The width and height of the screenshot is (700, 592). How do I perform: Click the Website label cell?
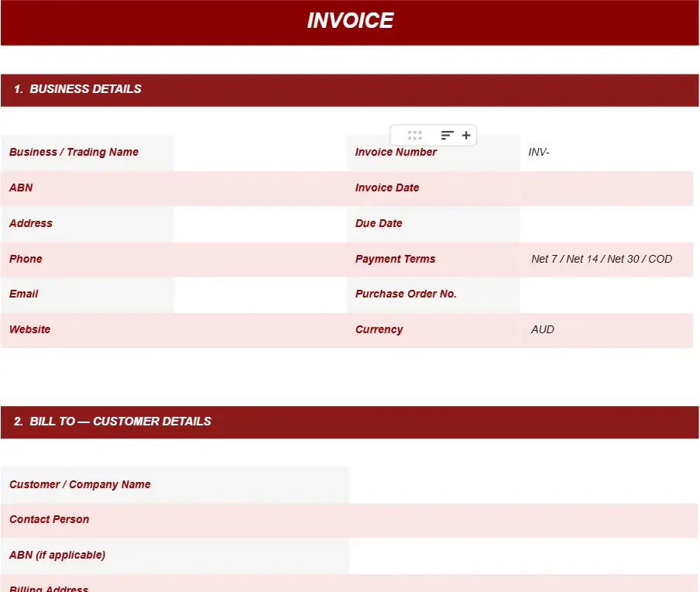(x=87, y=330)
